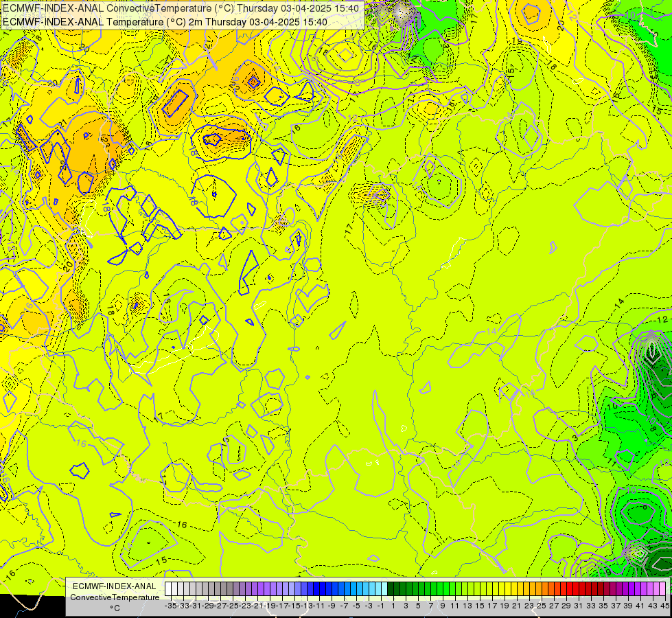This screenshot has width=672, height=618.
Task: Click the '23' value in the color scale
Action: [529, 606]
